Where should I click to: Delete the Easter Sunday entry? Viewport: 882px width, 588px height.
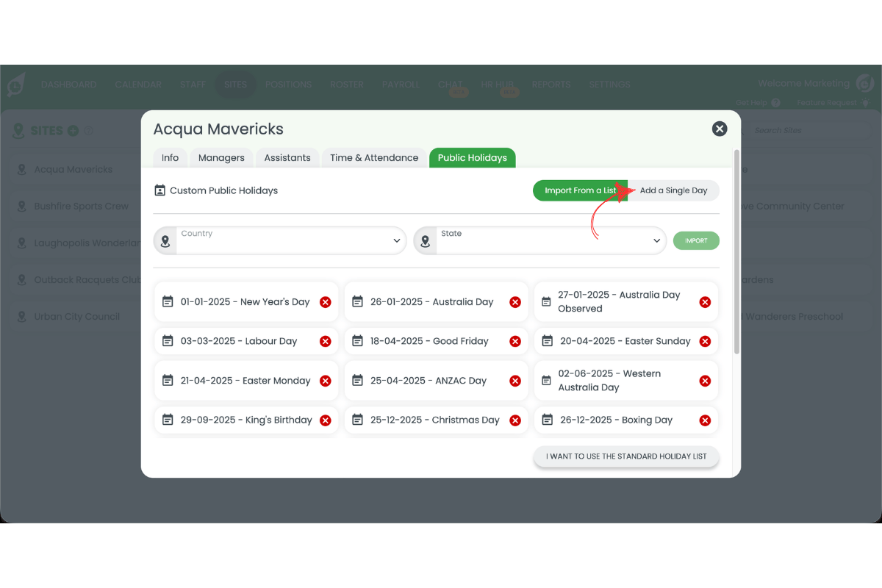(705, 341)
